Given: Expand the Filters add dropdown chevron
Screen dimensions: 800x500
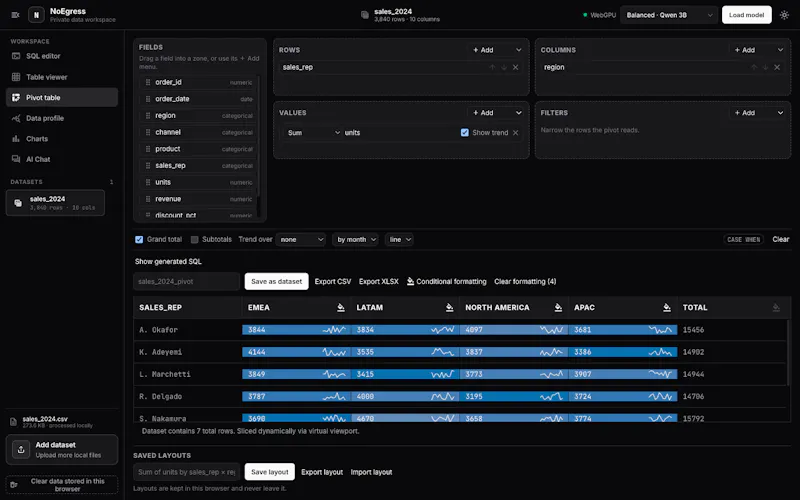Looking at the screenshot, I should [780, 113].
